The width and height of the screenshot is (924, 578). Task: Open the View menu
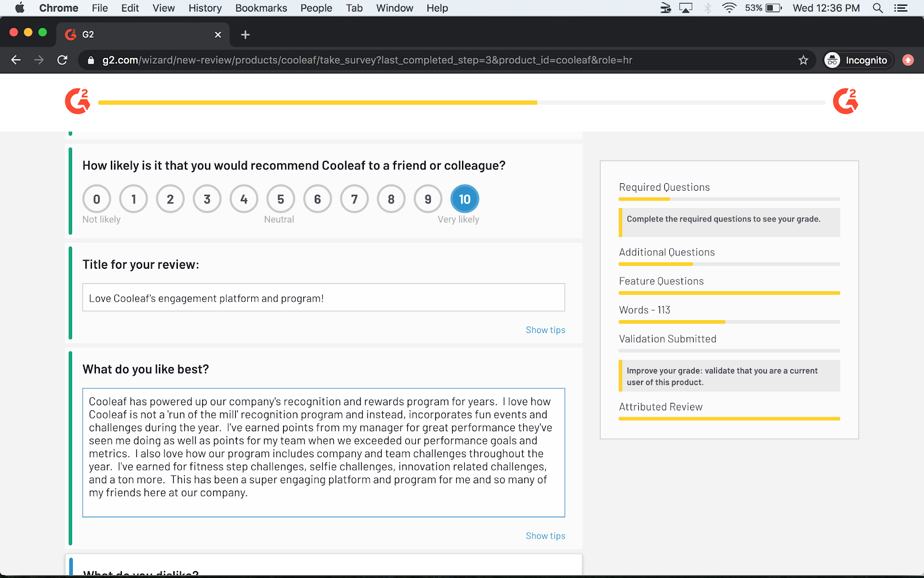(163, 8)
